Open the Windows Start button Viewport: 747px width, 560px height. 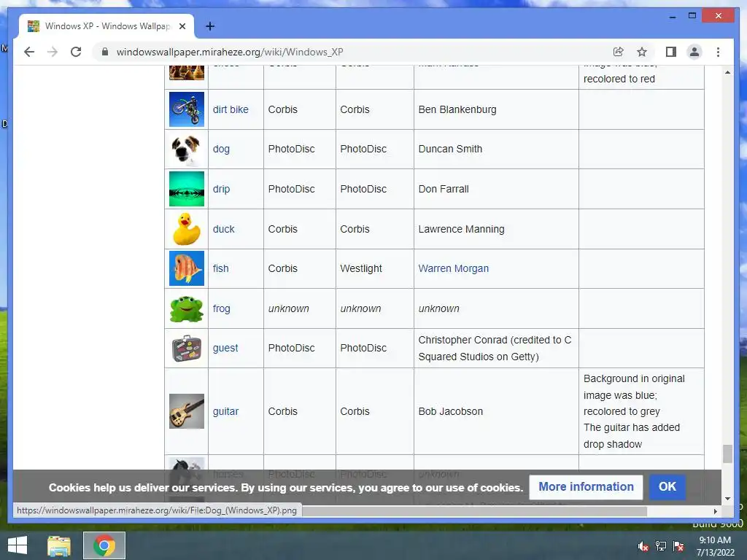click(18, 545)
